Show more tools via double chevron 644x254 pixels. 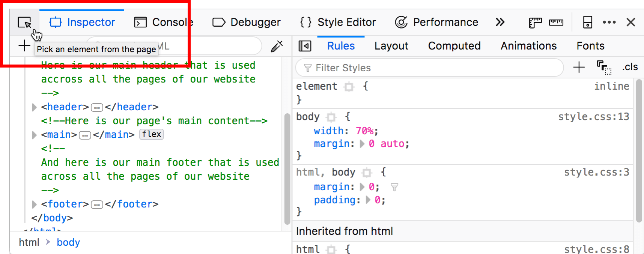point(500,23)
